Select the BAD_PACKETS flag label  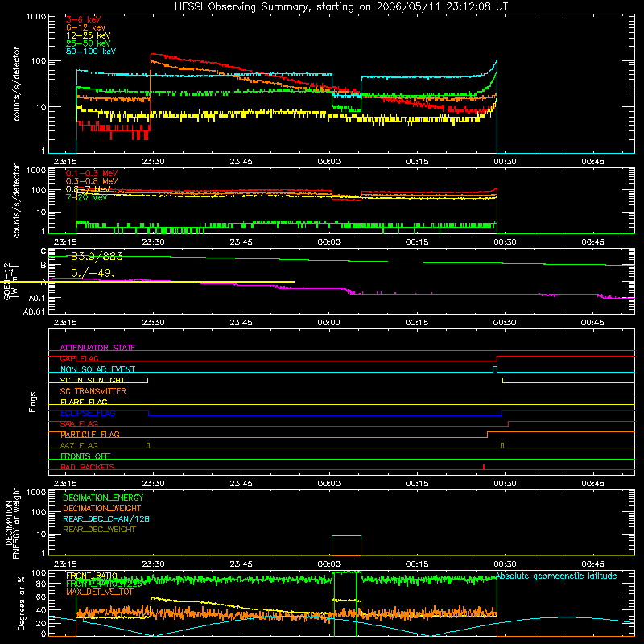[88, 467]
